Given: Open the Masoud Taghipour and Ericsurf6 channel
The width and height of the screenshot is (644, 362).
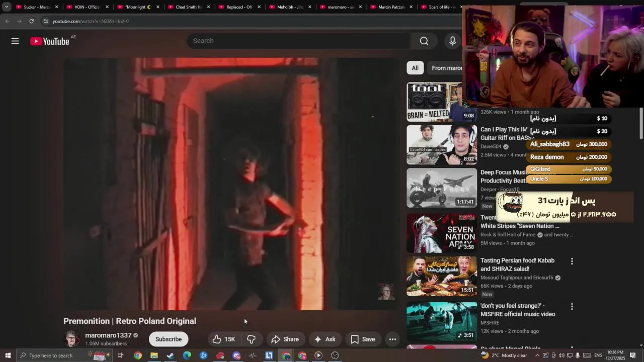Looking at the screenshot, I should tap(517, 278).
